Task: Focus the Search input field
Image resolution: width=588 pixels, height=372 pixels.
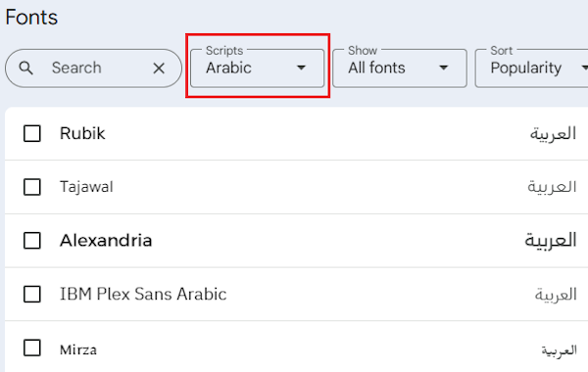Action: pos(94,69)
